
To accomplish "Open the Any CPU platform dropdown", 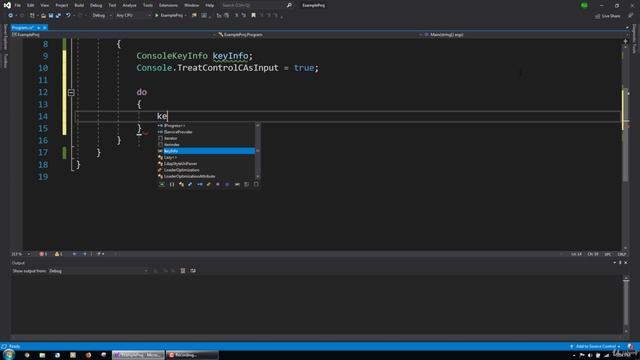I will [133, 16].
